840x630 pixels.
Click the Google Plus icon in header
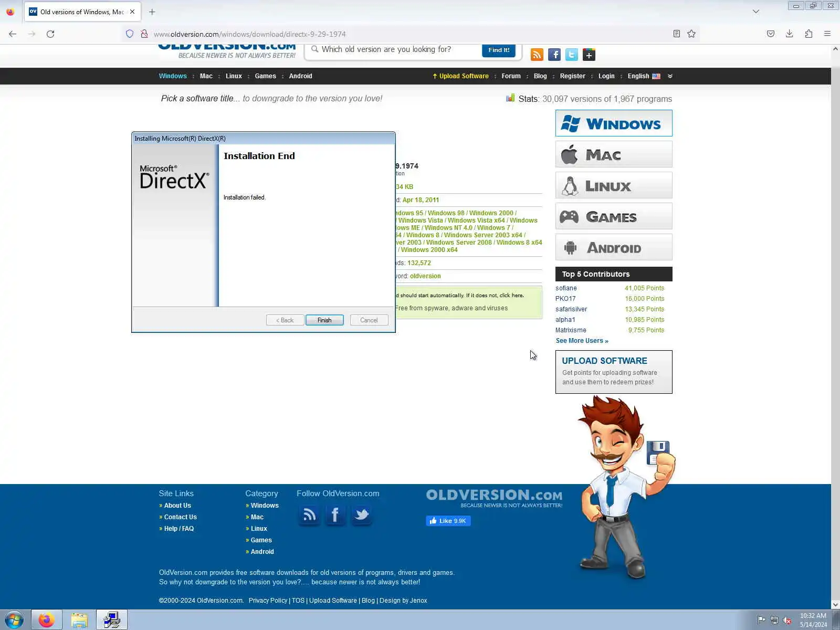tap(589, 55)
